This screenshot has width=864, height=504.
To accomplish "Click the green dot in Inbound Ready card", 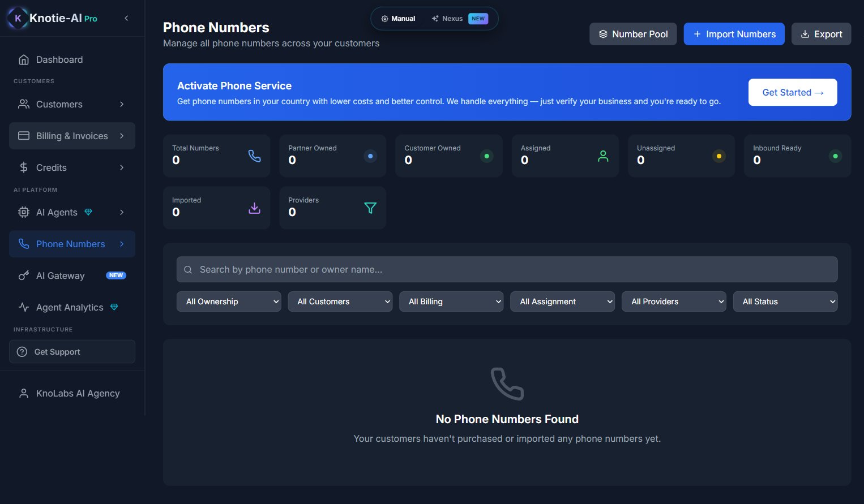I will pos(835,156).
